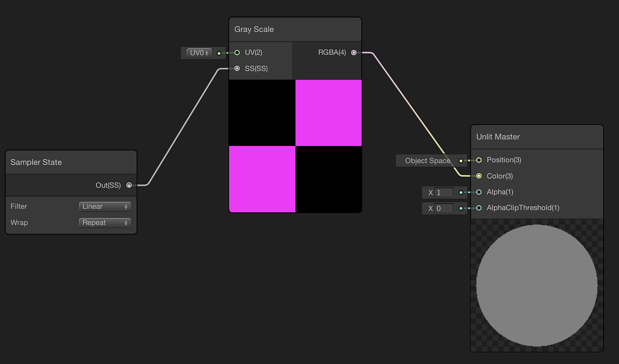Click the Color(3) input port
Screen dimensions: 619x364
[x=479, y=176]
